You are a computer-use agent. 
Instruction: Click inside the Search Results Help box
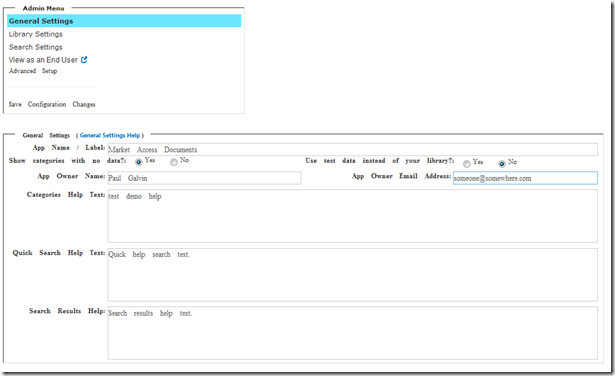click(x=353, y=333)
